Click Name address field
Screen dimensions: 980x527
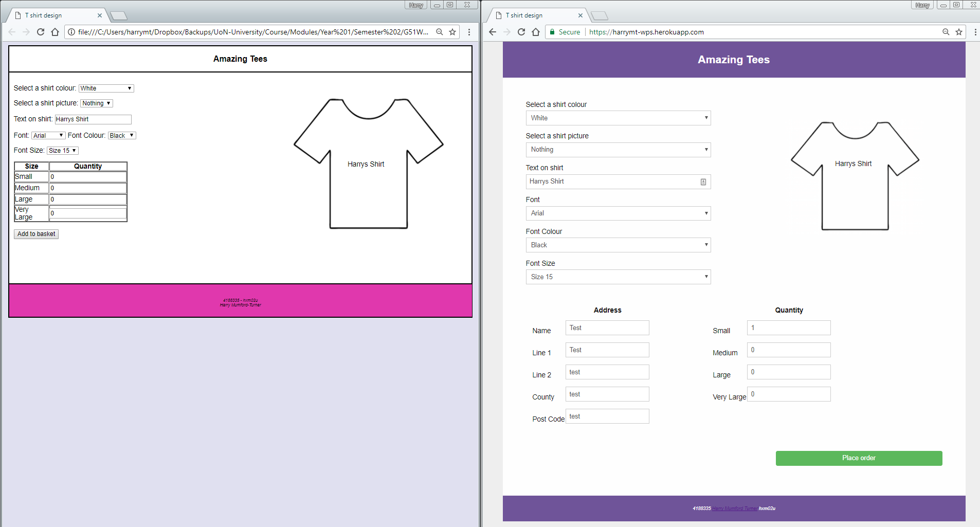607,328
